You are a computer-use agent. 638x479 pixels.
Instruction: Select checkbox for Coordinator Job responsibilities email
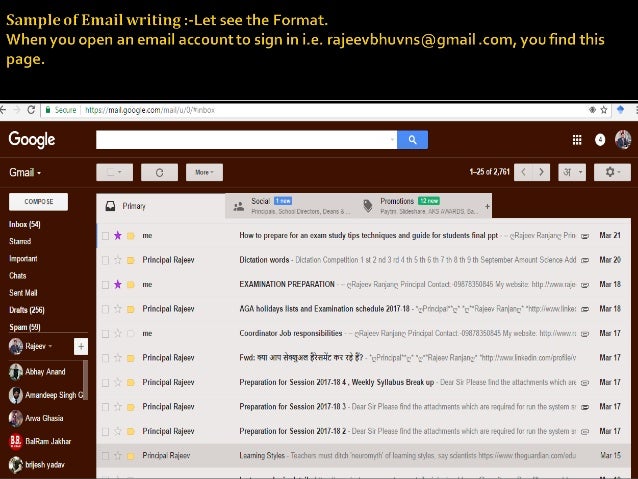pyautogui.click(x=105, y=333)
